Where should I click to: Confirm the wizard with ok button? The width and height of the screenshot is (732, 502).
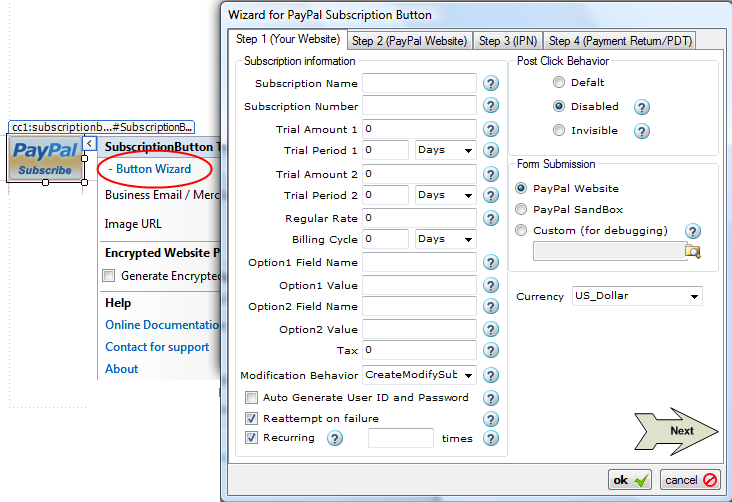tap(630, 480)
